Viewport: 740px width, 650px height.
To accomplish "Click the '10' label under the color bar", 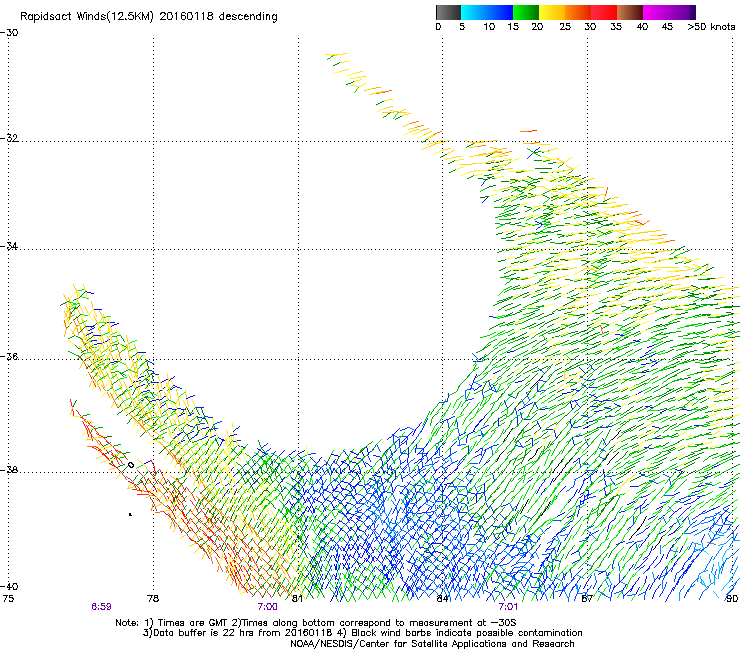I will (x=489, y=27).
